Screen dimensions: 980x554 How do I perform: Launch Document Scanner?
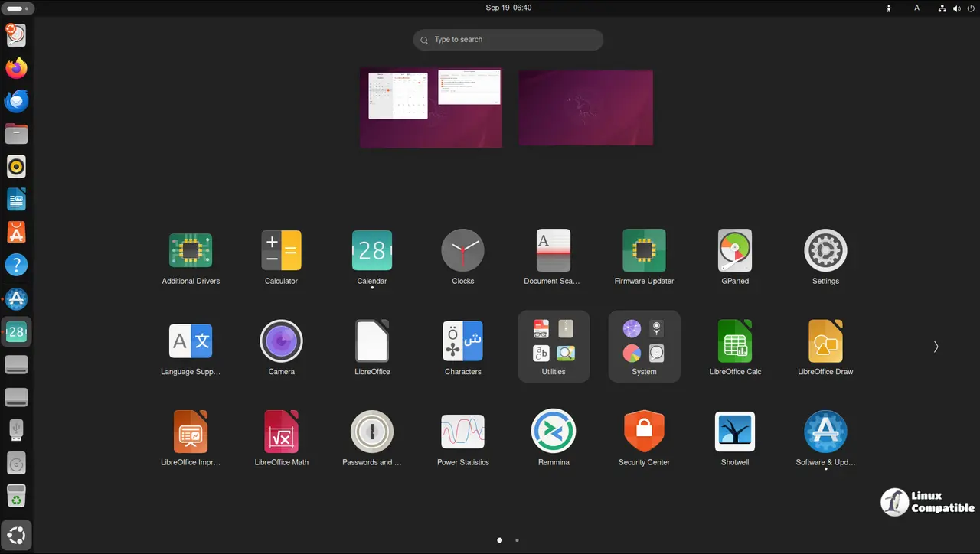click(x=553, y=251)
